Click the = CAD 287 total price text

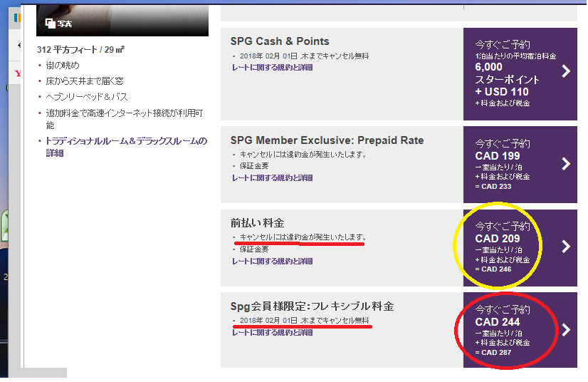pyautogui.click(x=493, y=353)
